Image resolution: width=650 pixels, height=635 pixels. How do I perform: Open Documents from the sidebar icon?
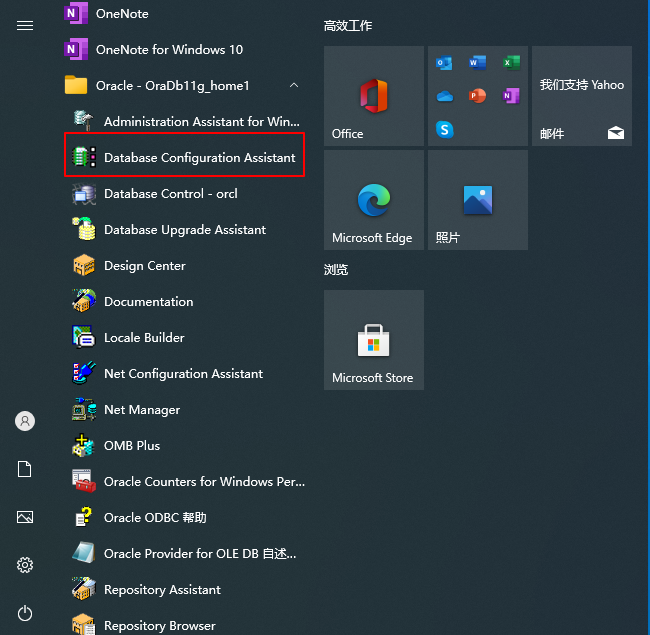coord(24,469)
